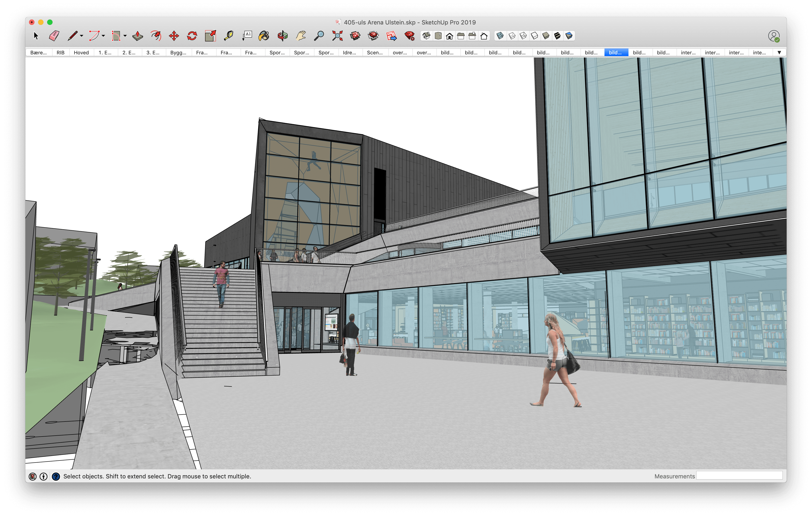The height and width of the screenshot is (516, 812).
Task: Activate the Orbit tool
Action: tap(283, 36)
